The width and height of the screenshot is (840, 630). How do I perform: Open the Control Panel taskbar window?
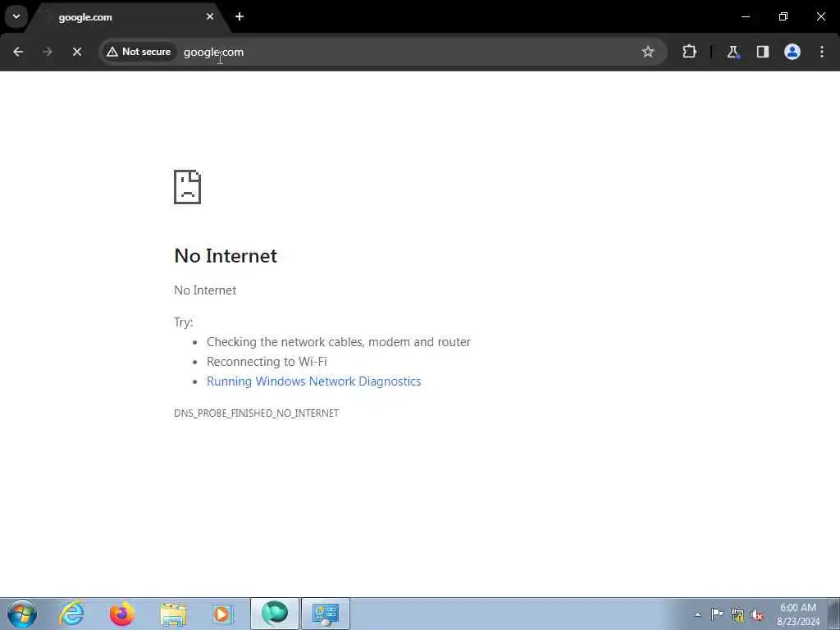(x=325, y=614)
